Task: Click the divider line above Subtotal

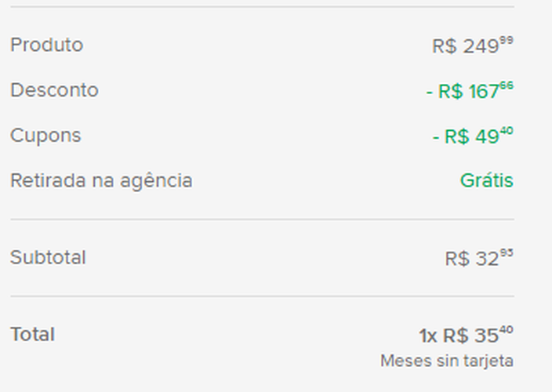Action: pos(262,220)
